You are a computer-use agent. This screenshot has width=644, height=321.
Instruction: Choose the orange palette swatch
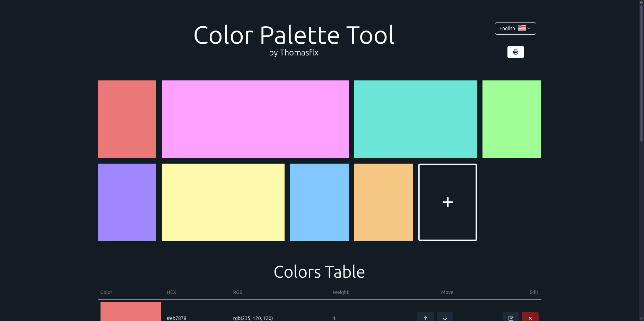click(x=383, y=202)
